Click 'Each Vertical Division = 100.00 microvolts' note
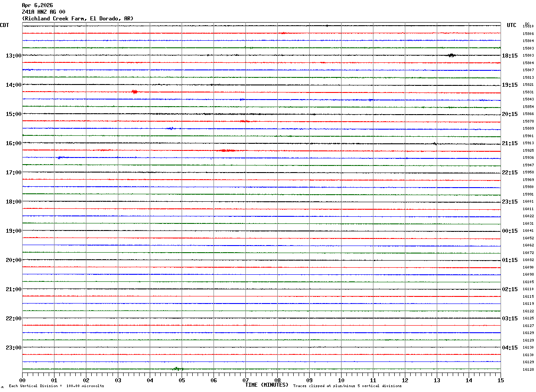The height and width of the screenshot is (392, 536). pyautogui.click(x=56, y=386)
